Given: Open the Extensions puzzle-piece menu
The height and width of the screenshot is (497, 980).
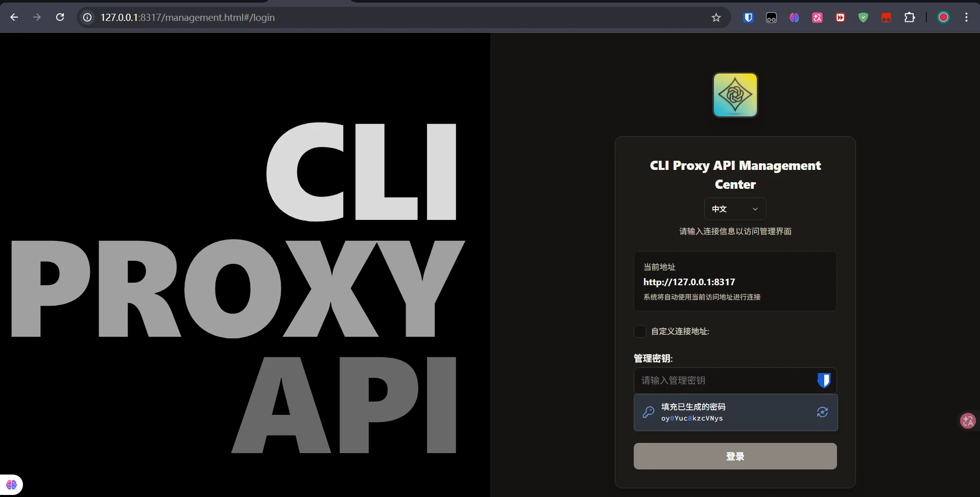Looking at the screenshot, I should [910, 17].
